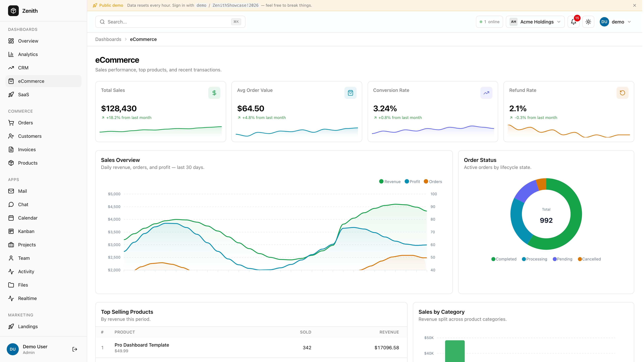Click the ZenithShowcase!2026 password text
Image resolution: width=644 pixels, height=362 pixels.
coord(235,6)
